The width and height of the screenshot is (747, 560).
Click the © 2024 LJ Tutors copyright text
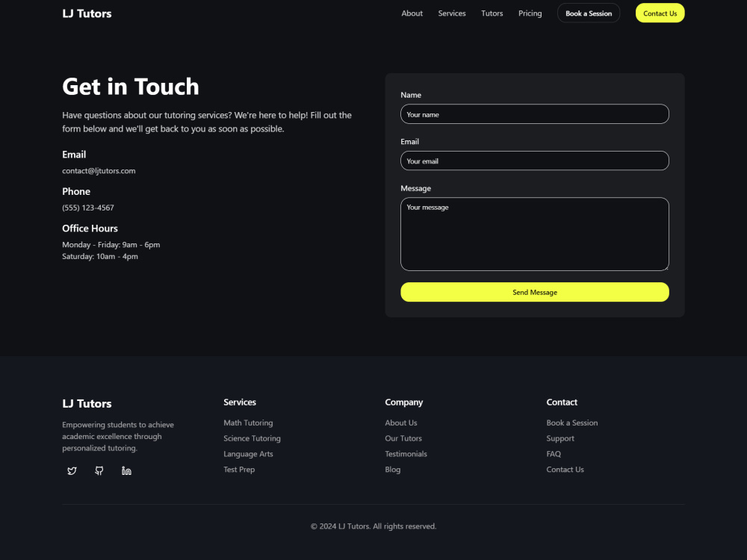click(x=373, y=526)
